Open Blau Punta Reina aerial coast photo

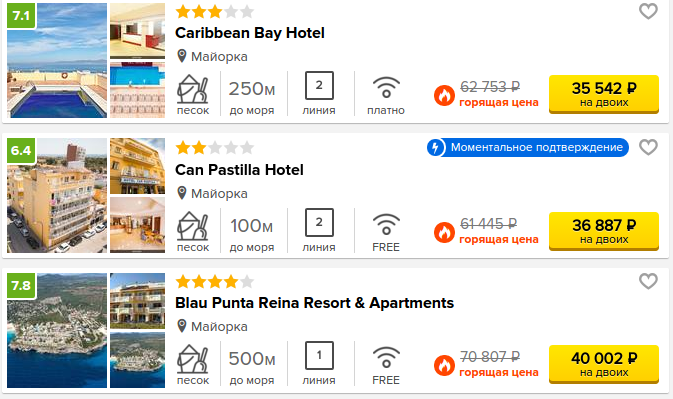pyautogui.click(x=57, y=330)
